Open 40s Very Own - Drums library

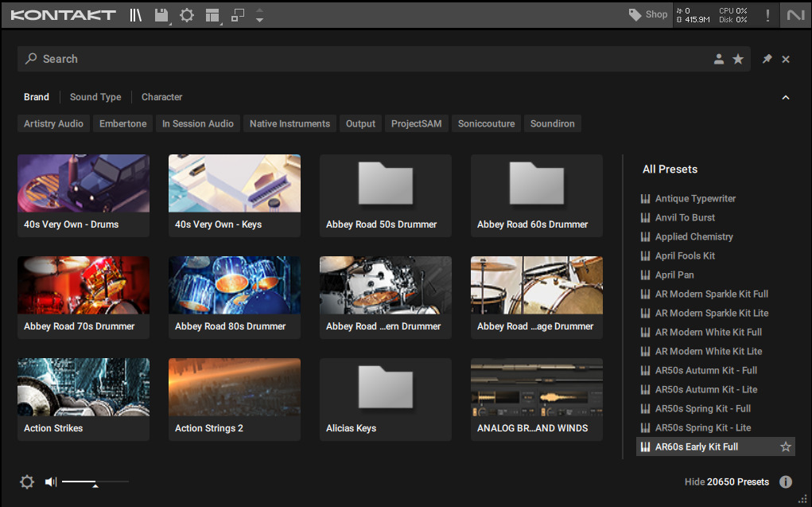[x=84, y=196]
